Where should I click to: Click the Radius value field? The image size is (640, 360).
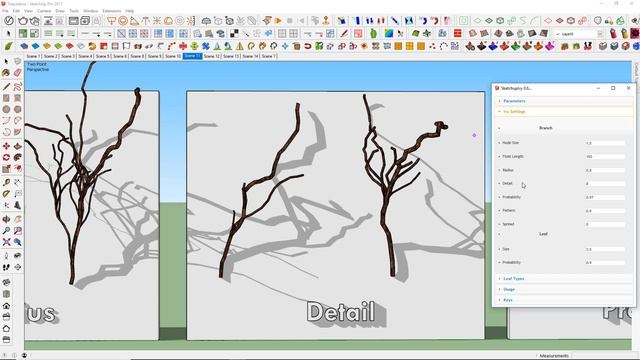(x=605, y=170)
